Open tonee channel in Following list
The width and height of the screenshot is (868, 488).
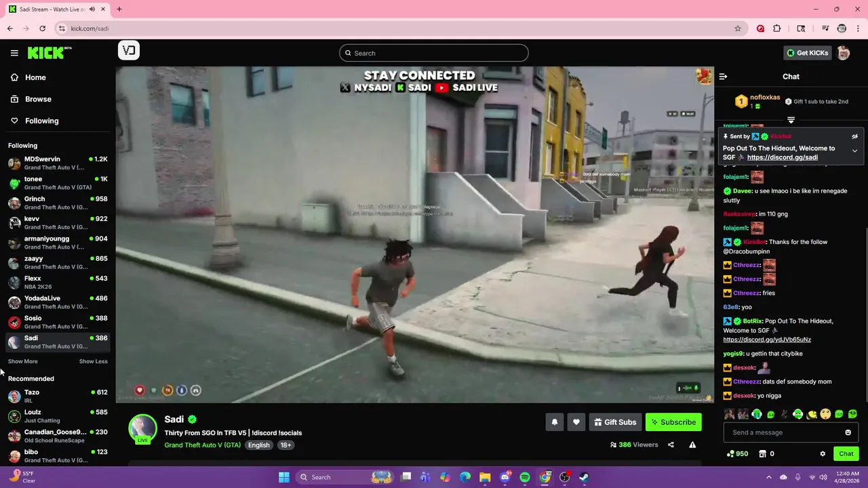pos(58,183)
